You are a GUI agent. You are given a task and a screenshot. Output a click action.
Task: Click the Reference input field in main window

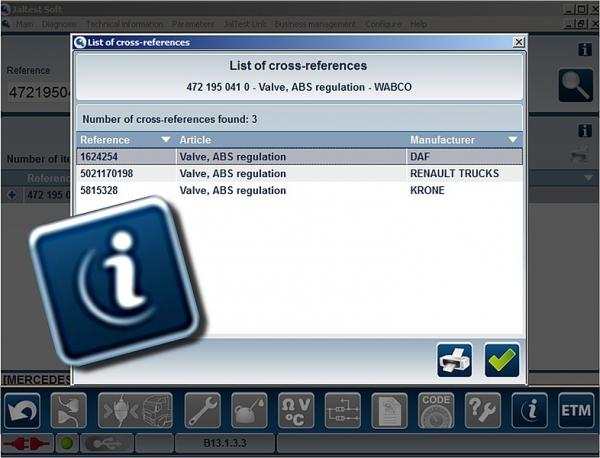click(39, 93)
